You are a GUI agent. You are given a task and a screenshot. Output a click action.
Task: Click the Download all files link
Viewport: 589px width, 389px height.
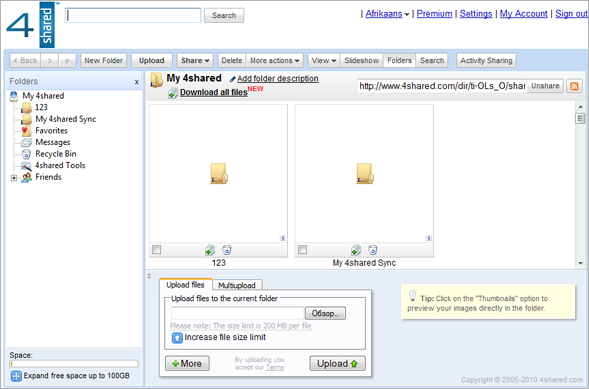point(213,92)
